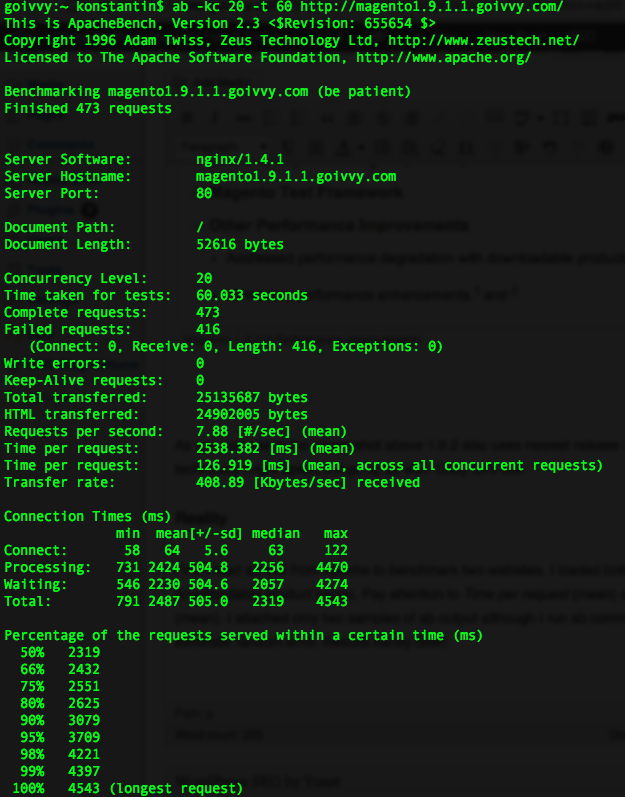Click the 'Finished 473 requests' line

click(88, 108)
